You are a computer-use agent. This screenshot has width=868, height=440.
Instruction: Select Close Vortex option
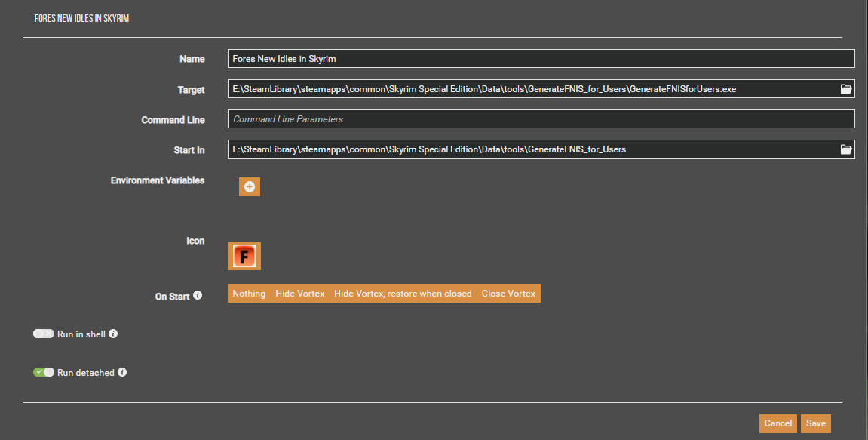pyautogui.click(x=508, y=294)
